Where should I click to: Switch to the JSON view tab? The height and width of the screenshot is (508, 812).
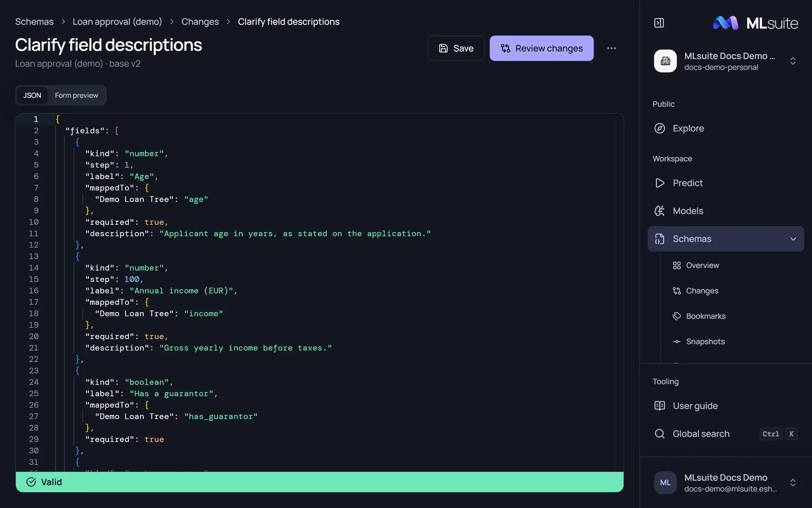[x=32, y=95]
